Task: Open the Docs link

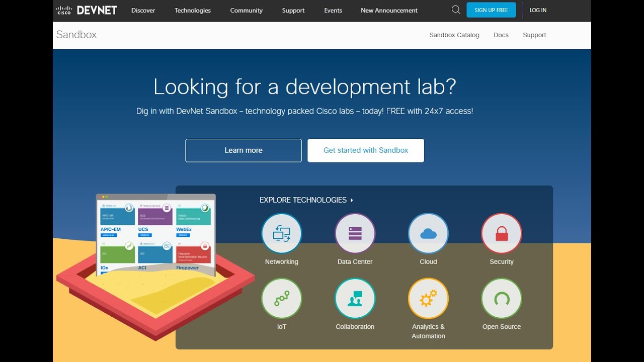Action: pyautogui.click(x=501, y=35)
